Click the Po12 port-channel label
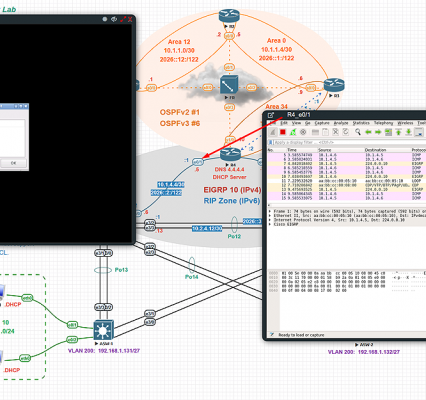Screen dimensions: 426x400 pyautogui.click(x=234, y=236)
